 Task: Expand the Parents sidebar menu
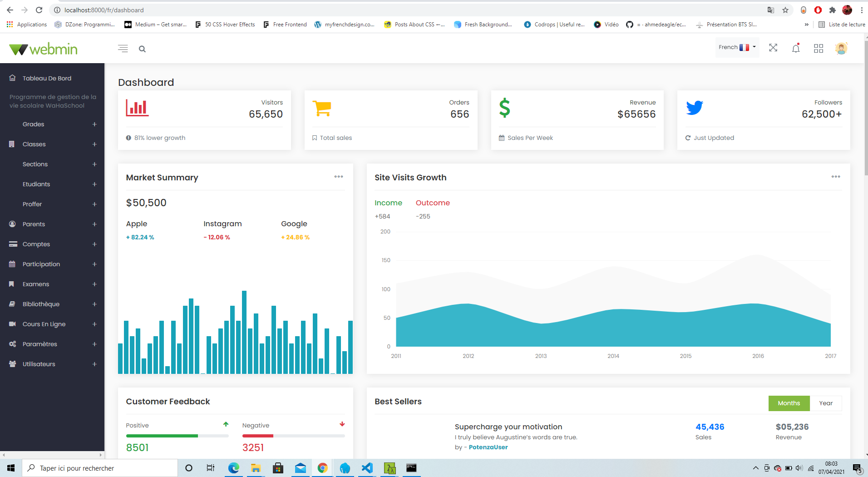coord(94,224)
